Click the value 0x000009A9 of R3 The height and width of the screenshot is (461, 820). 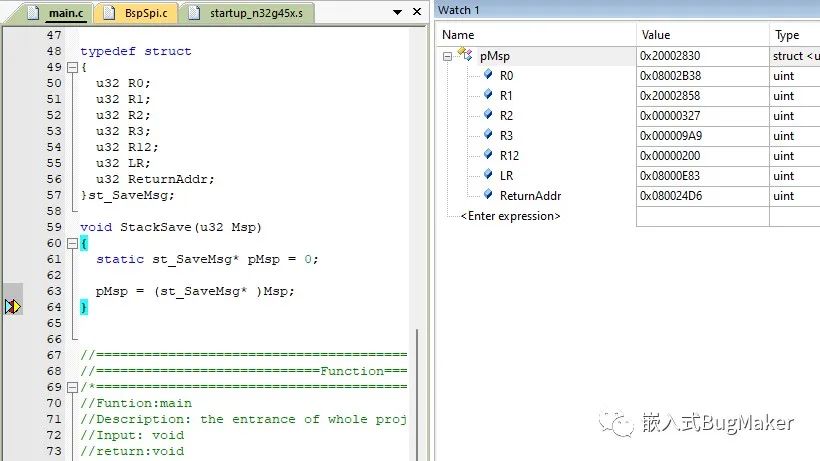click(671, 136)
